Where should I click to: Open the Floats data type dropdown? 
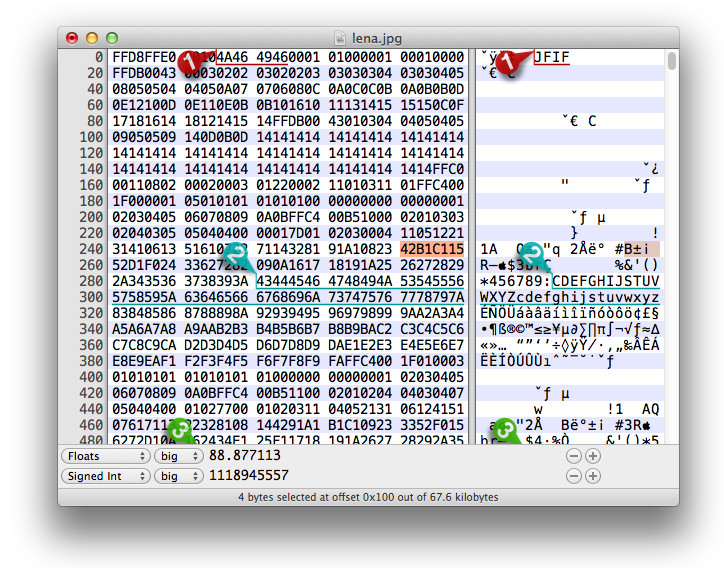tap(106, 456)
